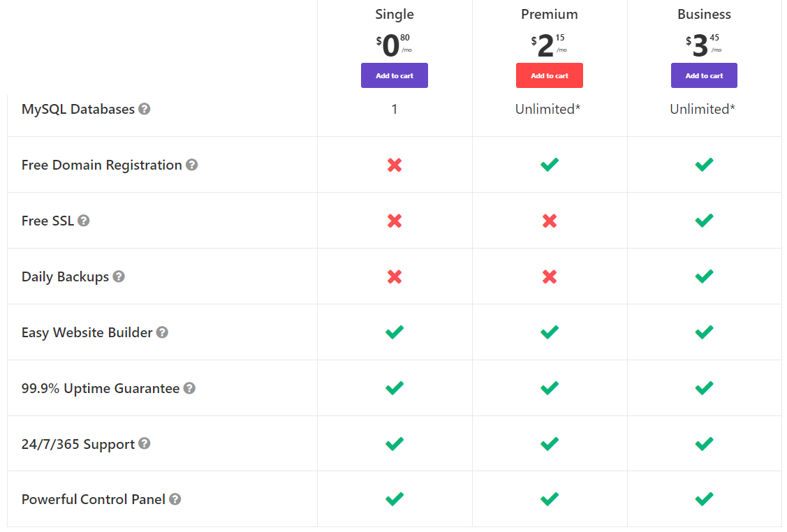This screenshot has width=787, height=532.
Task: Click green checkmark for Single Powerful Control Panel
Action: [x=395, y=499]
